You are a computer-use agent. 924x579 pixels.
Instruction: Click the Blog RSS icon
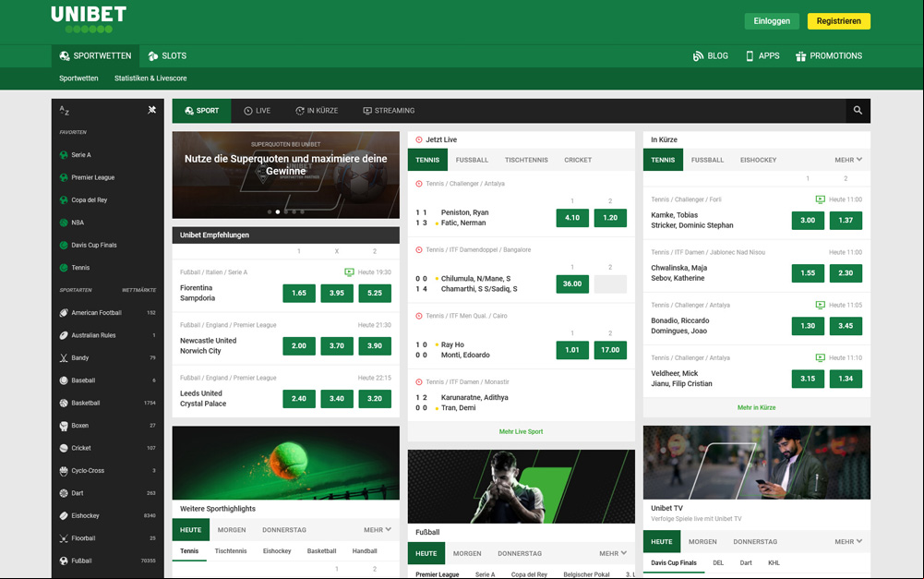[698, 56]
